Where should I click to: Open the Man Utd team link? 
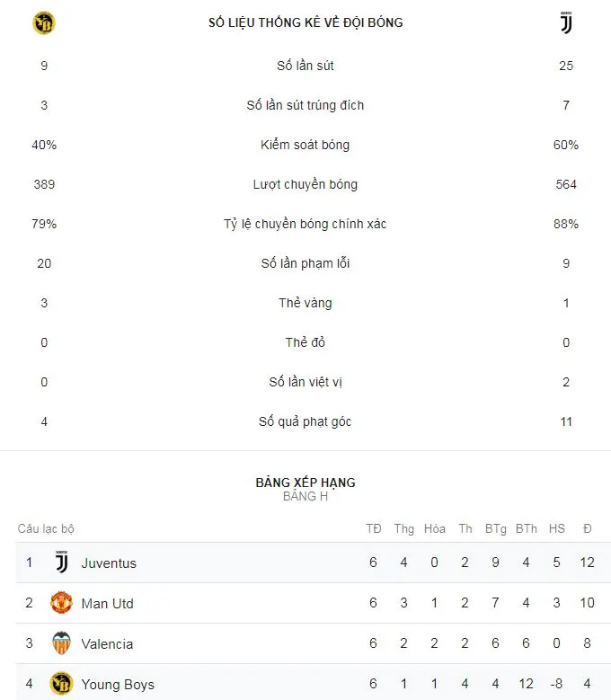tap(107, 603)
